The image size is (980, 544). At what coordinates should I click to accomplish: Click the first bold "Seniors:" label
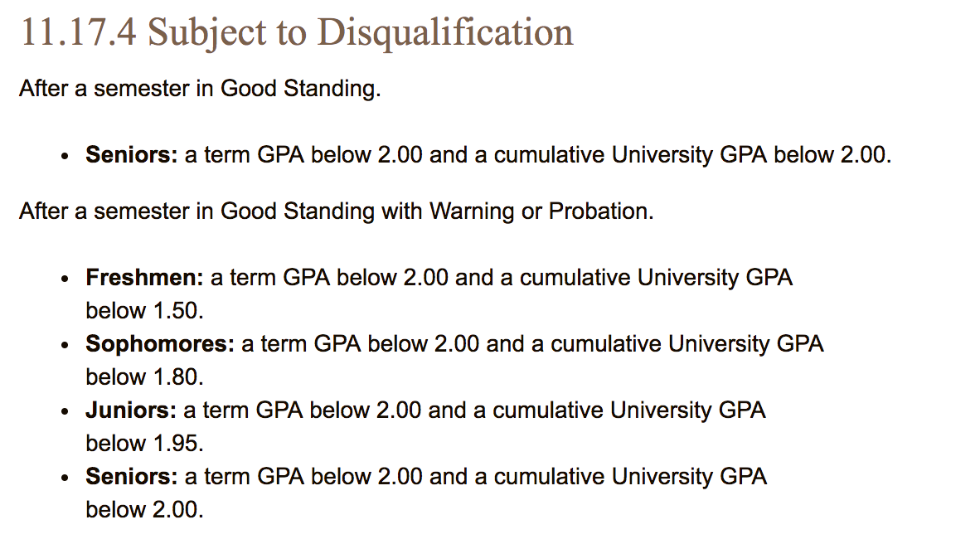pos(132,155)
